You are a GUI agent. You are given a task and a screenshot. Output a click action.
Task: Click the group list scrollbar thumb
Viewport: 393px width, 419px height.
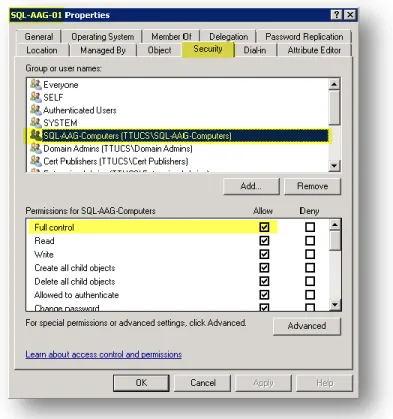click(334, 107)
